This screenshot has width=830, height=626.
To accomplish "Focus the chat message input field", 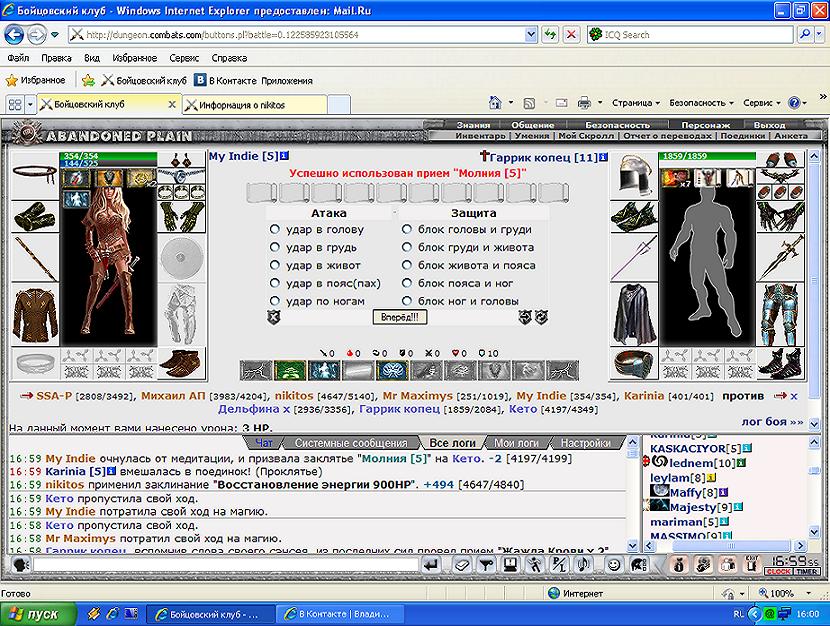I will tap(226, 565).
